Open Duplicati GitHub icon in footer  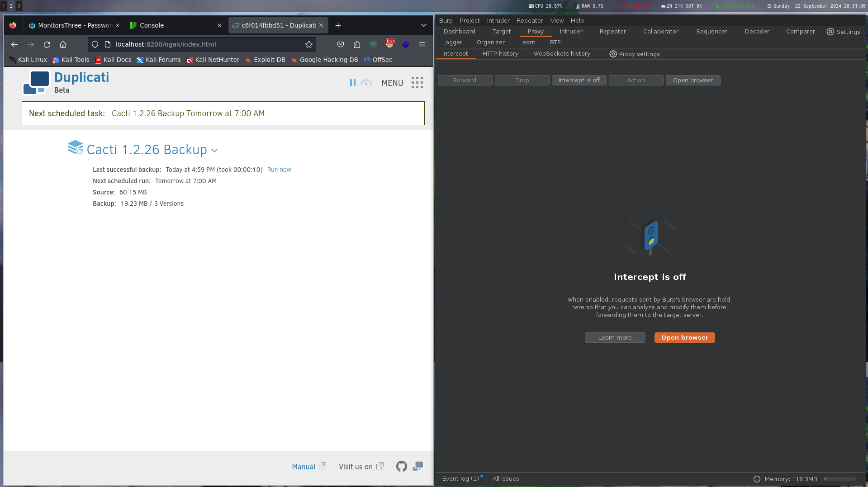click(x=401, y=466)
